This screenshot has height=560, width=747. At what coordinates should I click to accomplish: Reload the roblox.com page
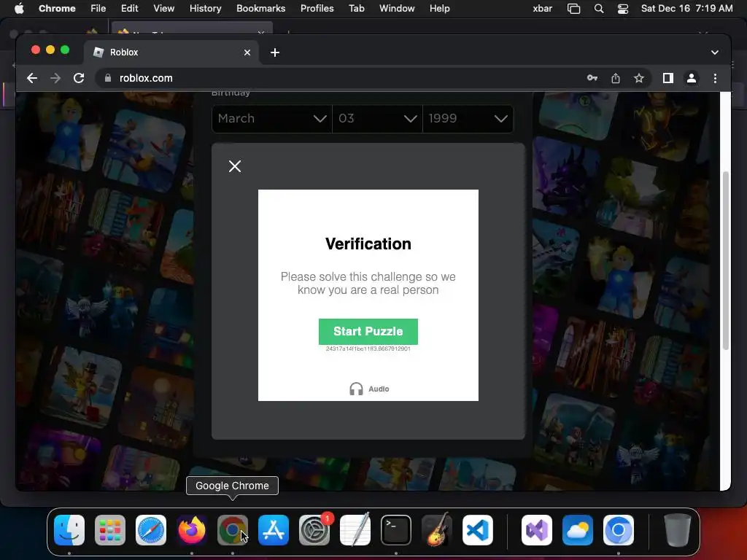[x=79, y=78]
